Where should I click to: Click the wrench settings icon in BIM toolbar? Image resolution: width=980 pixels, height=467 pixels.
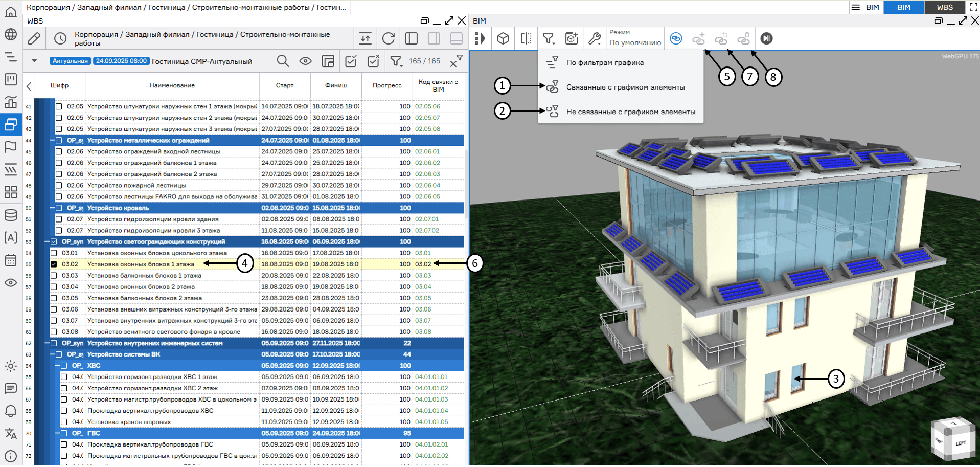595,39
